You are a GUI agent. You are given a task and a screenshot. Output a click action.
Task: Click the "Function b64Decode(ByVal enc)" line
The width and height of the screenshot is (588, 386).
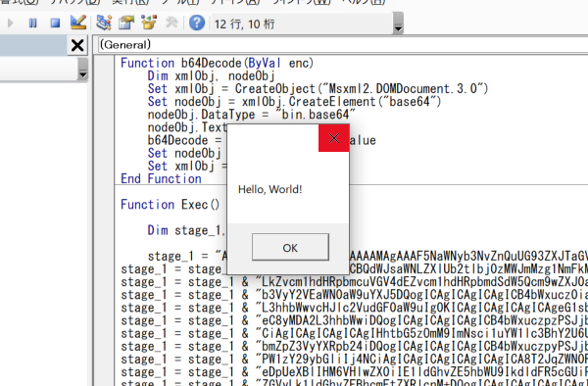217,63
